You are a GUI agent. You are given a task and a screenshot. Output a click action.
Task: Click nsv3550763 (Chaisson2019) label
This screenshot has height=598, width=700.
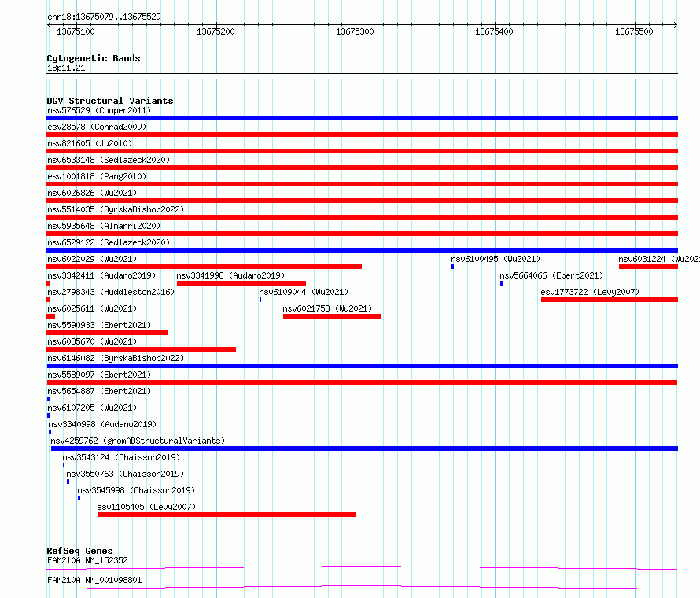125,474
